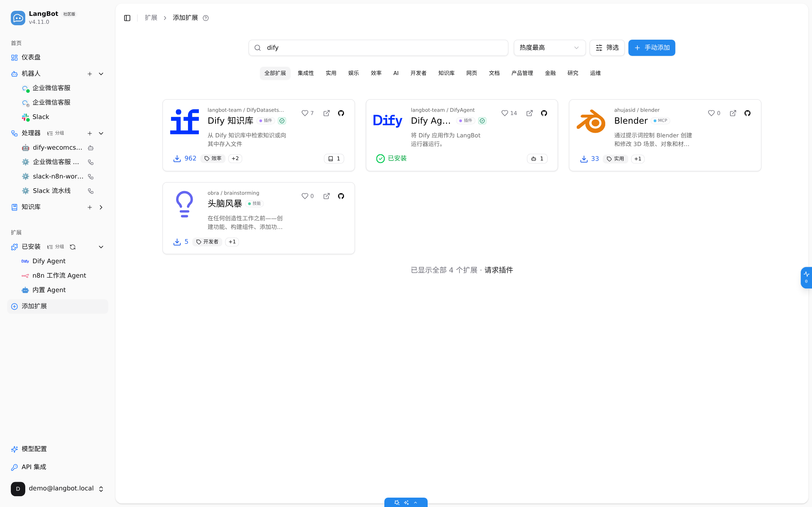The width and height of the screenshot is (812, 507).
Task: Toggle 分组 grouping for 处理器
Action: point(56,133)
